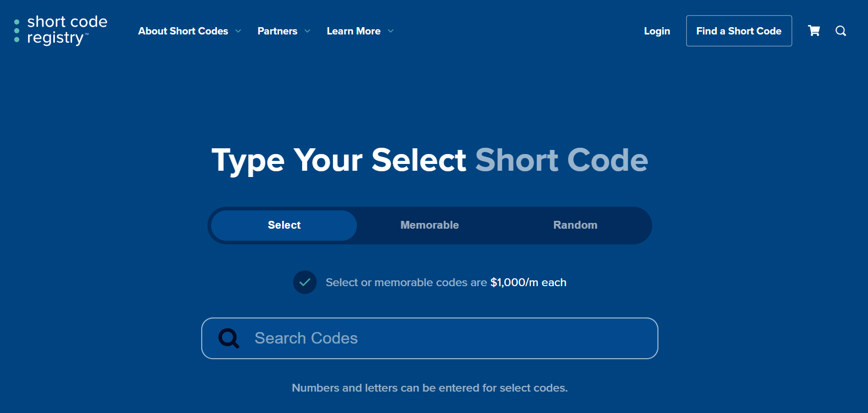Viewport: 868px width, 413px height.
Task: Open the Learn More menu
Action: [353, 31]
